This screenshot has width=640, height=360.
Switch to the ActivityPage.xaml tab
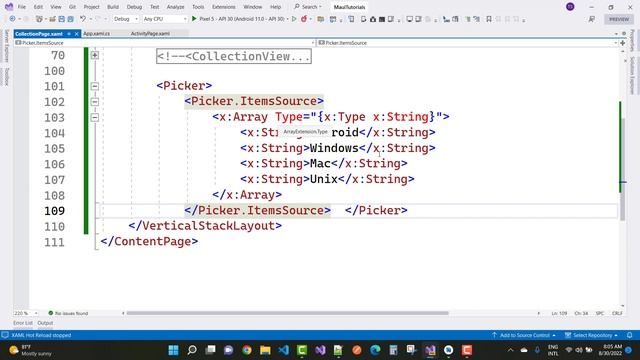(x=150, y=33)
